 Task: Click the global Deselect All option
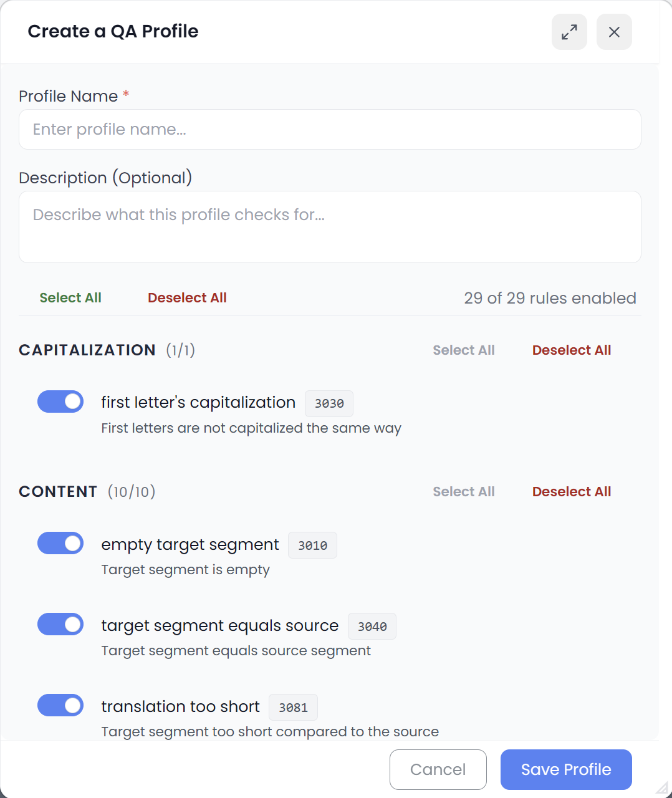click(x=187, y=298)
